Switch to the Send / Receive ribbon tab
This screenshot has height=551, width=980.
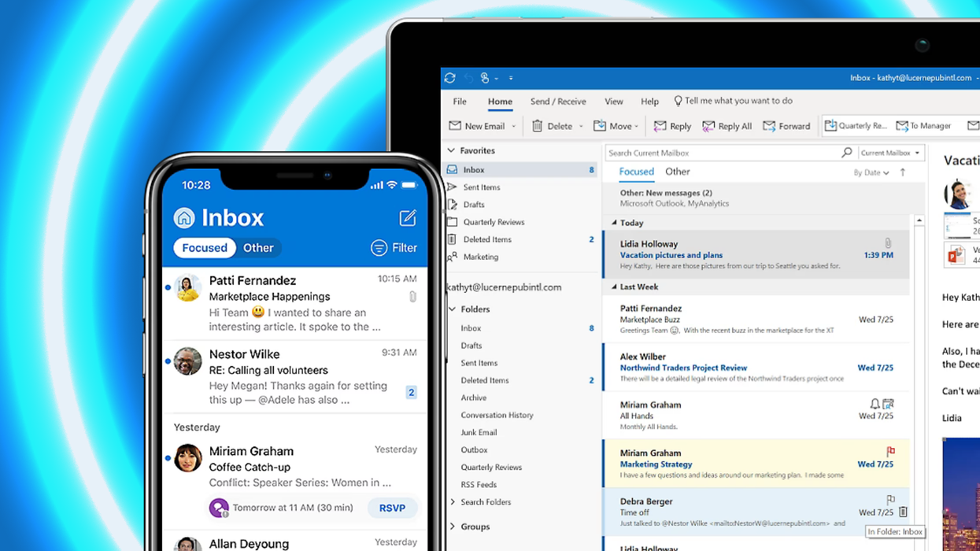[x=557, y=101]
